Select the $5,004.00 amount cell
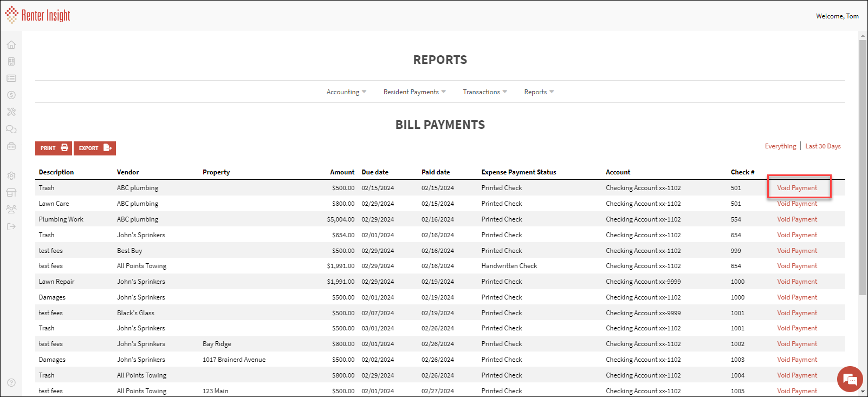This screenshot has height=397, width=868. coord(341,219)
